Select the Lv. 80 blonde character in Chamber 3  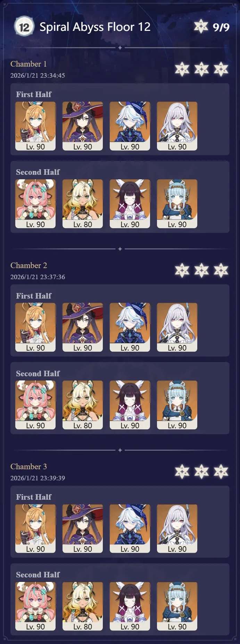pos(83,606)
